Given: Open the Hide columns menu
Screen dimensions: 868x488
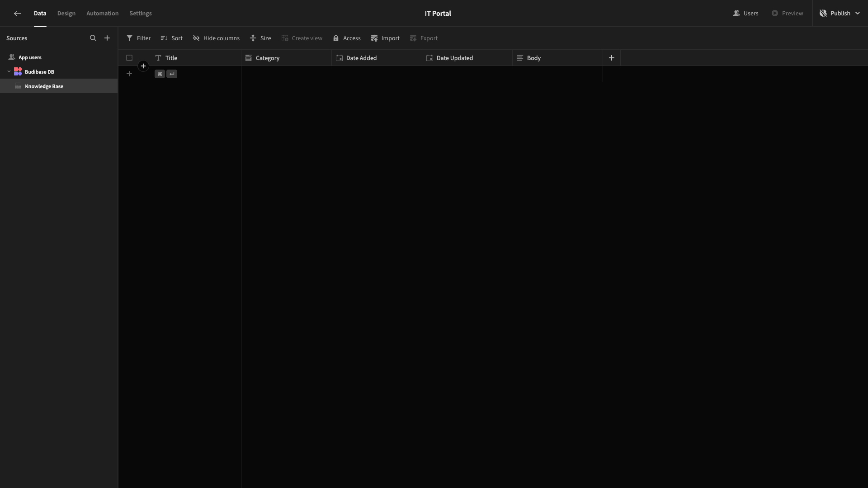Looking at the screenshot, I should click(216, 38).
